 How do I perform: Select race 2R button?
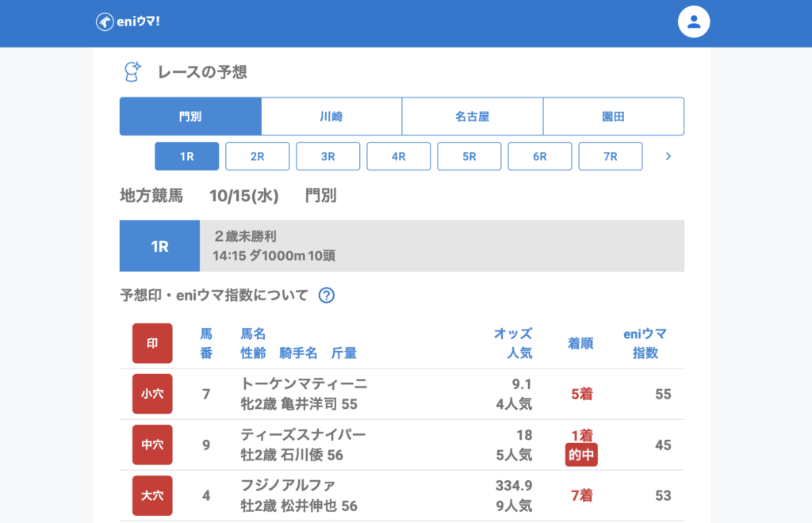click(x=258, y=157)
